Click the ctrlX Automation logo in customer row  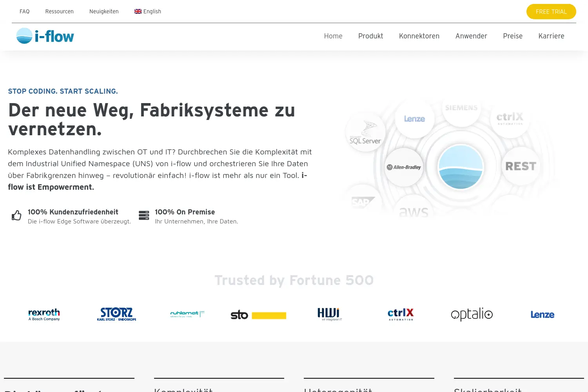point(401,314)
